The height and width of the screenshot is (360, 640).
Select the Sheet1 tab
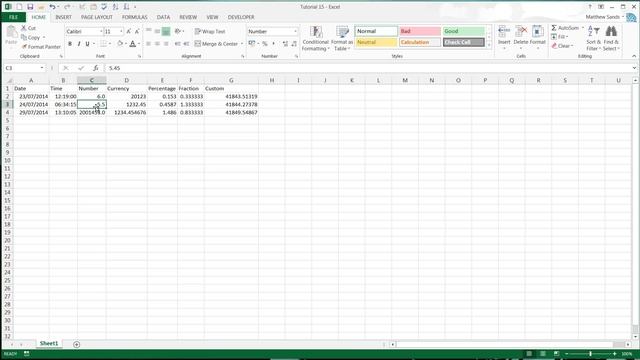point(49,344)
